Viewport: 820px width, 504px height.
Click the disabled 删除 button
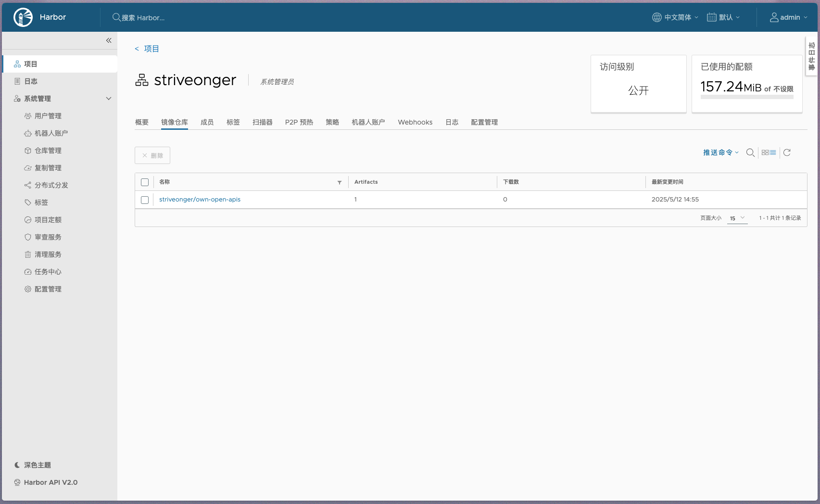(x=152, y=155)
